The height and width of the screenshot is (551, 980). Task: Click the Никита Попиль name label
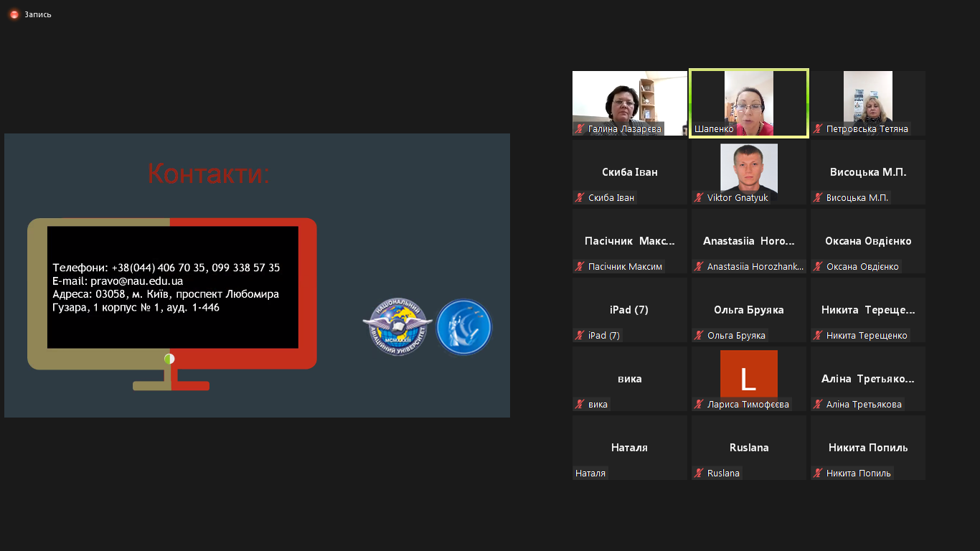858,474
